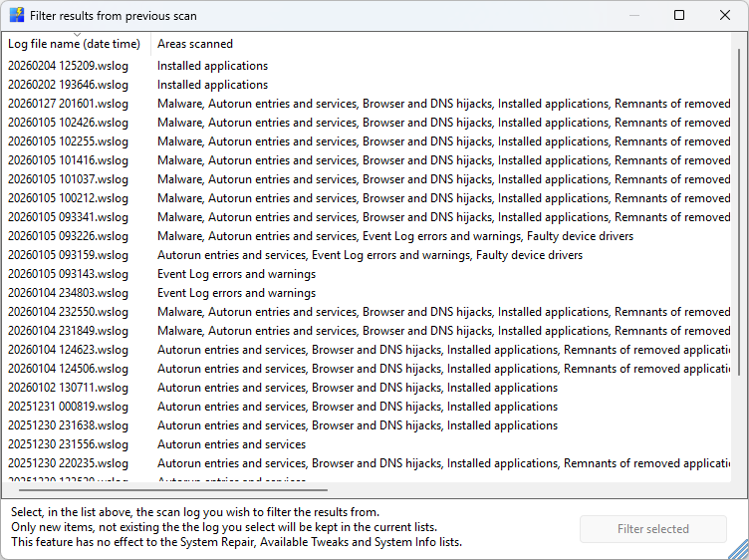Select log 20251231 000819.wslog
Screen dimensions: 749x560
(x=68, y=407)
